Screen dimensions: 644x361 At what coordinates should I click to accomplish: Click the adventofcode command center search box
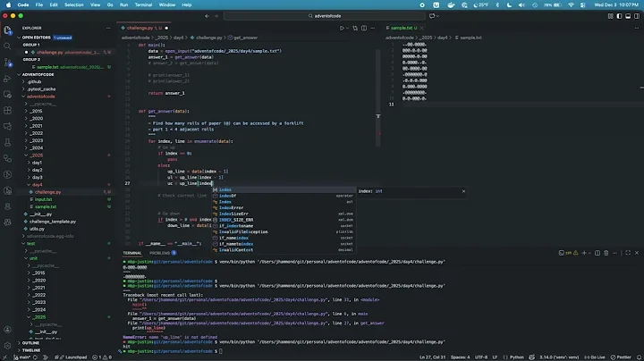(x=325, y=16)
